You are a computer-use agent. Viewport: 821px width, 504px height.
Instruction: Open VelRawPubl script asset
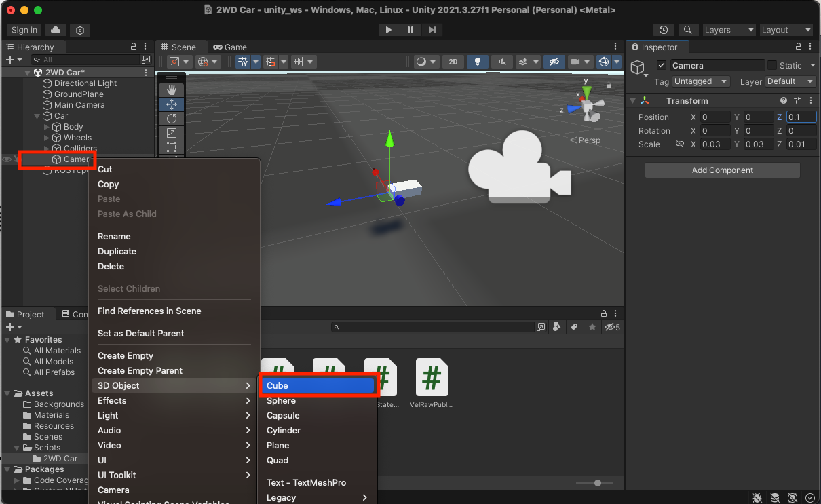tap(432, 383)
